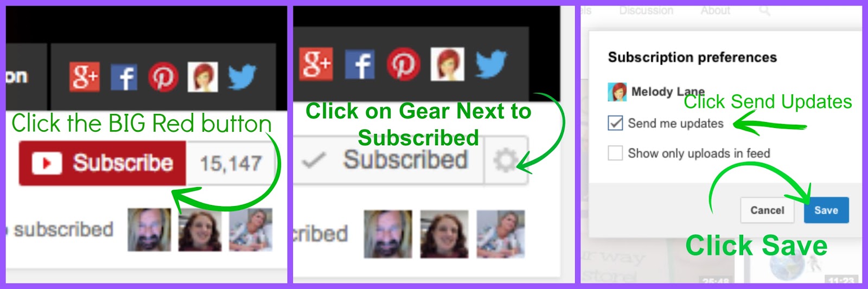Click the Google+ icon in the left panel
The width and height of the screenshot is (868, 289).
tap(85, 77)
